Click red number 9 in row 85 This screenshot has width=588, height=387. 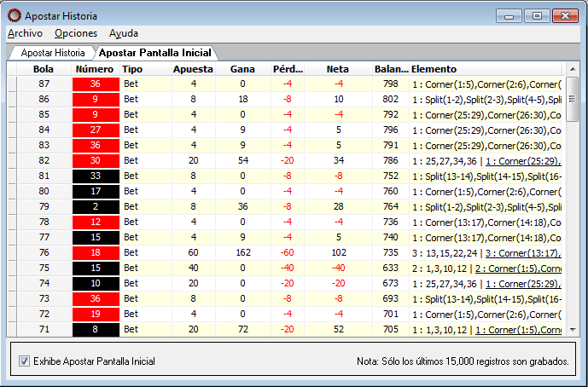point(96,114)
